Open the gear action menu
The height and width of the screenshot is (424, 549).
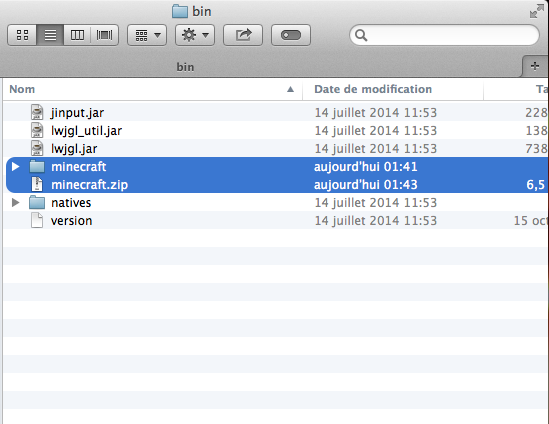tap(195, 35)
